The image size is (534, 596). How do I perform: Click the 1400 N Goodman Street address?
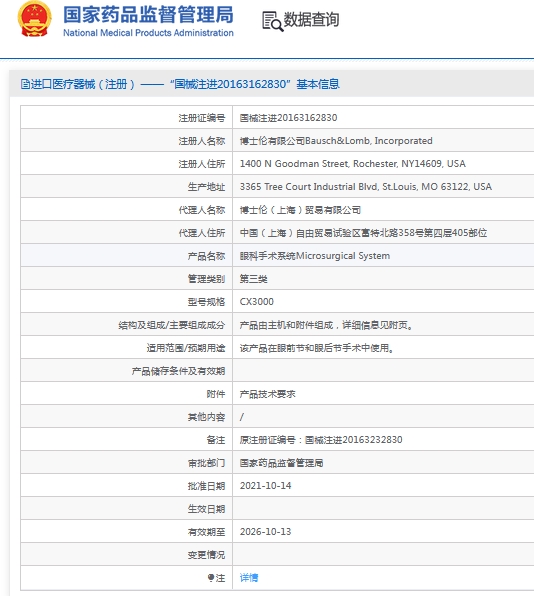[353, 164]
